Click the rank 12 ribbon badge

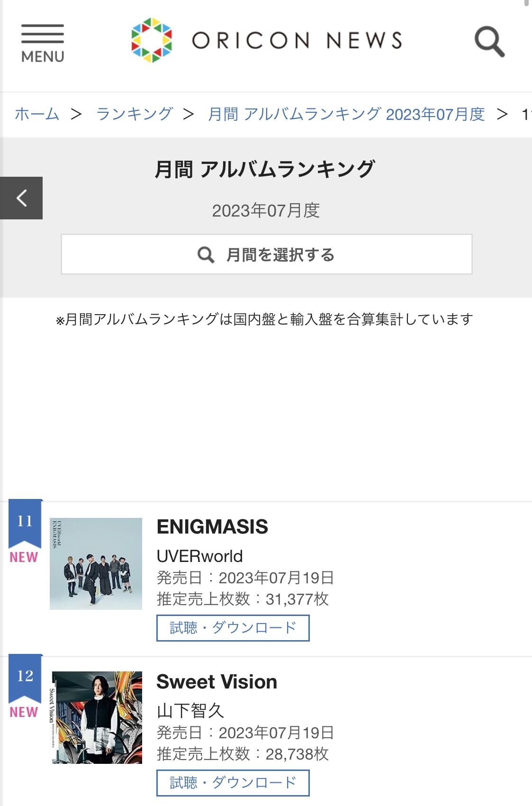25,679
